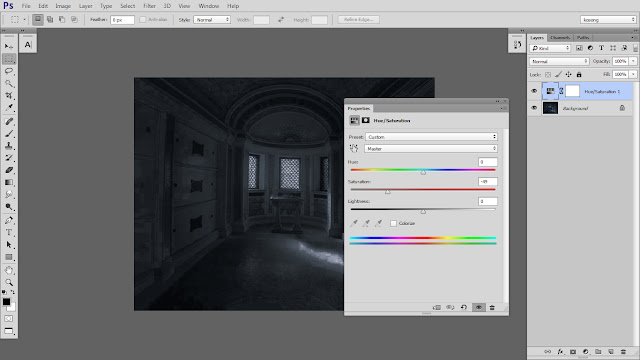Select the Horizontal Type tool
640x360 pixels.
click(x=9, y=232)
